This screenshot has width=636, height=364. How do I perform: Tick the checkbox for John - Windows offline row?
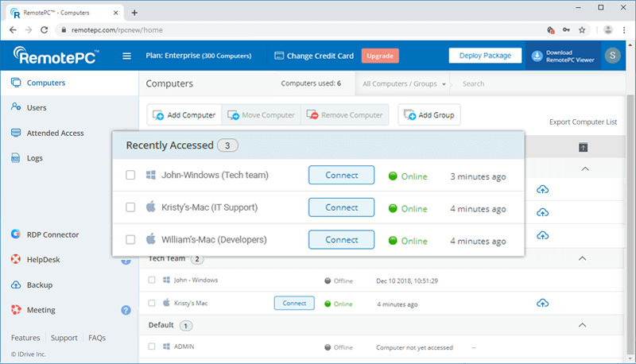[x=152, y=280]
